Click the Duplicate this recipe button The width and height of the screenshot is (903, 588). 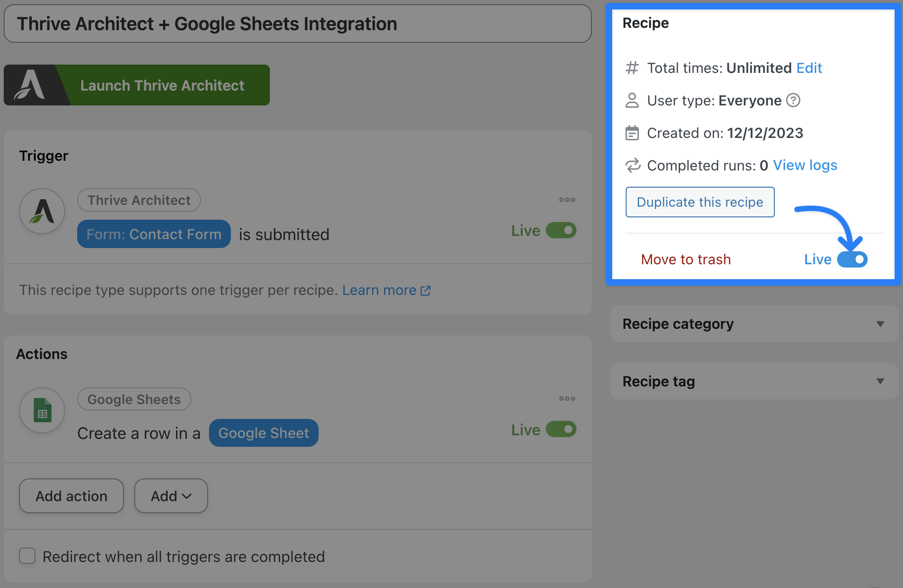700,202
